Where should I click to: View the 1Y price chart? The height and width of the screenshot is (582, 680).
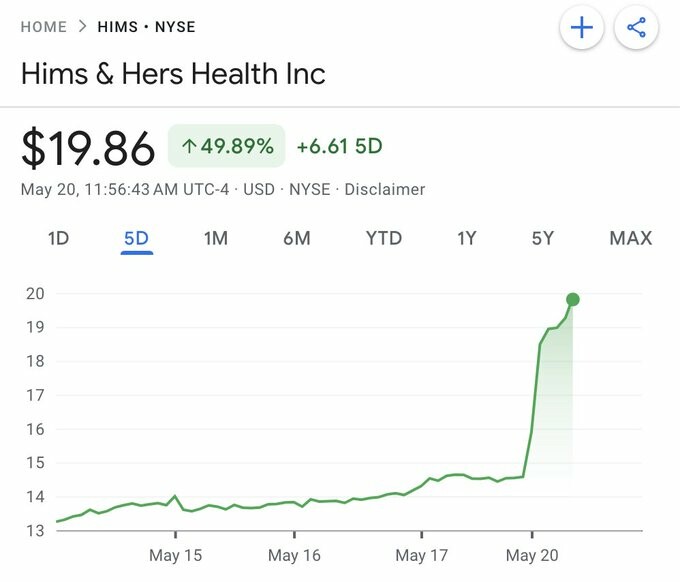pos(467,238)
